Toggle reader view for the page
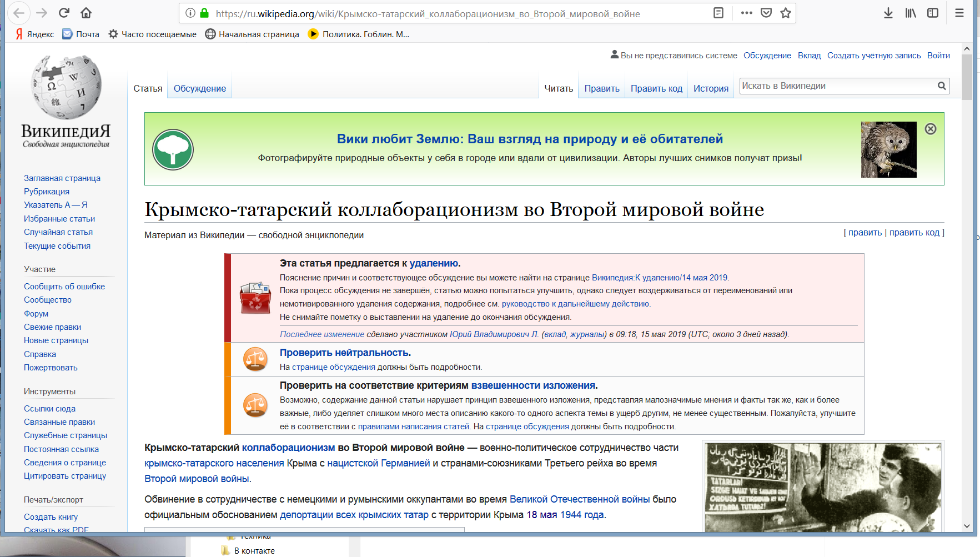This screenshot has height=557, width=980. pyautogui.click(x=718, y=13)
